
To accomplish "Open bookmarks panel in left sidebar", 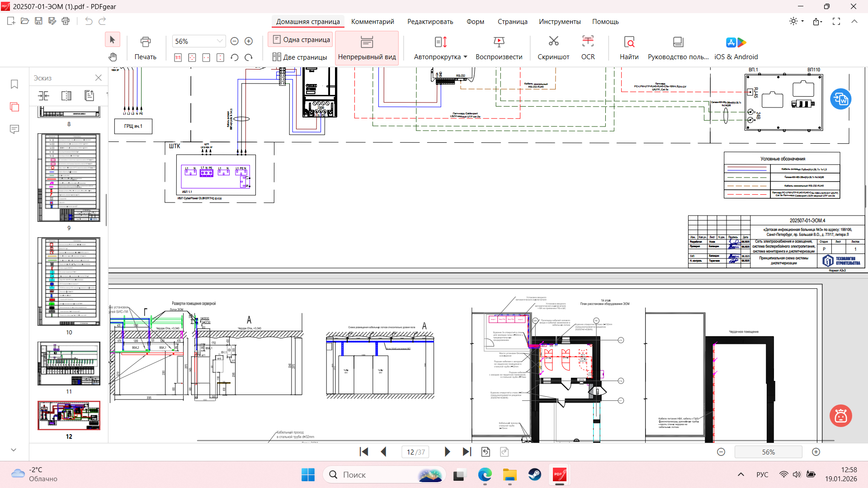I will (x=14, y=84).
